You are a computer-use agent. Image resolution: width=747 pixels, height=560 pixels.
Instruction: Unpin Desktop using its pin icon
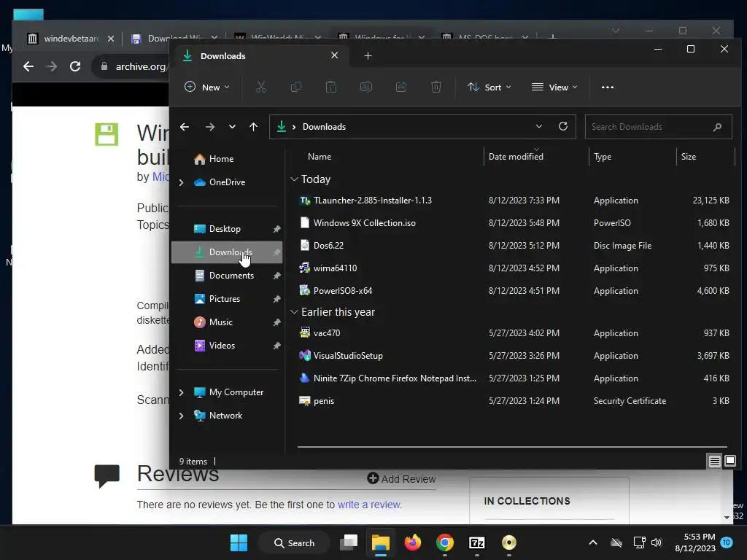pyautogui.click(x=276, y=229)
